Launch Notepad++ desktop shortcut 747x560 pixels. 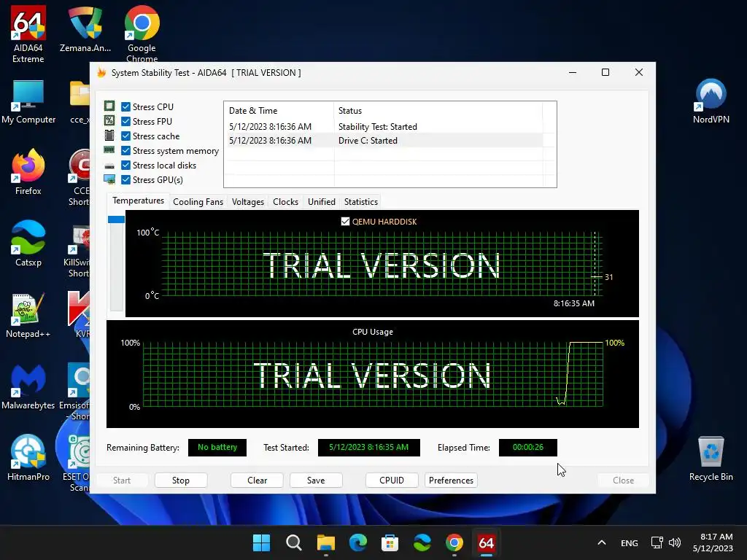[28, 315]
